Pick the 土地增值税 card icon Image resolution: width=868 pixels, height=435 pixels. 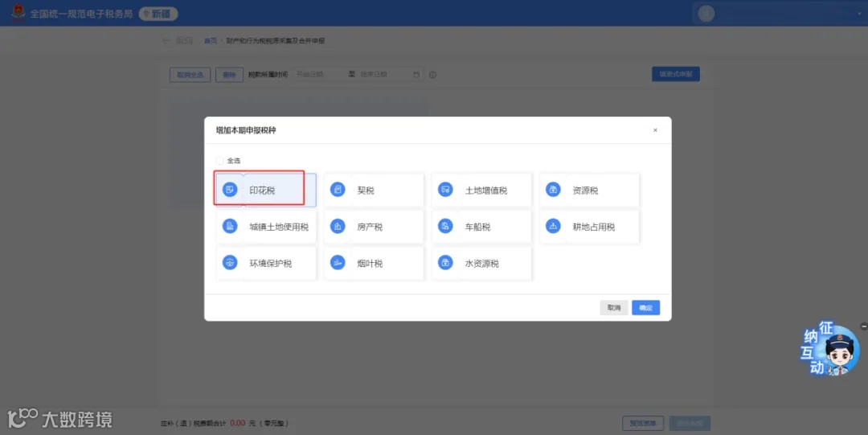(x=445, y=190)
